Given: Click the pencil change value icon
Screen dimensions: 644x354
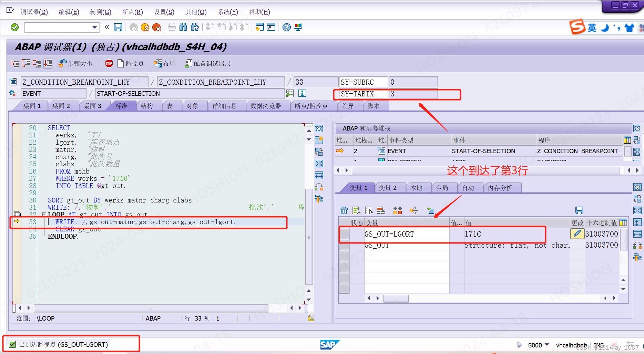Looking at the screenshot, I should (x=577, y=233).
